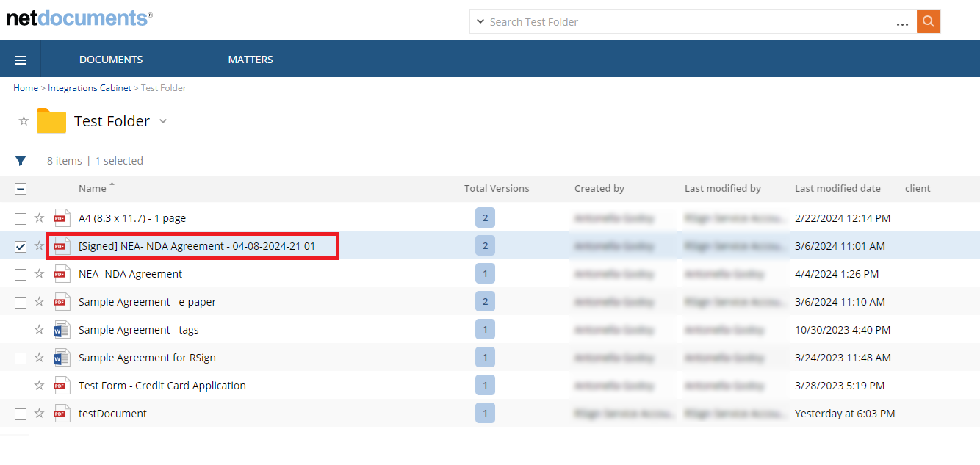Sort by Total Versions column header
Image resolution: width=980 pixels, height=465 pixels.
click(x=497, y=189)
